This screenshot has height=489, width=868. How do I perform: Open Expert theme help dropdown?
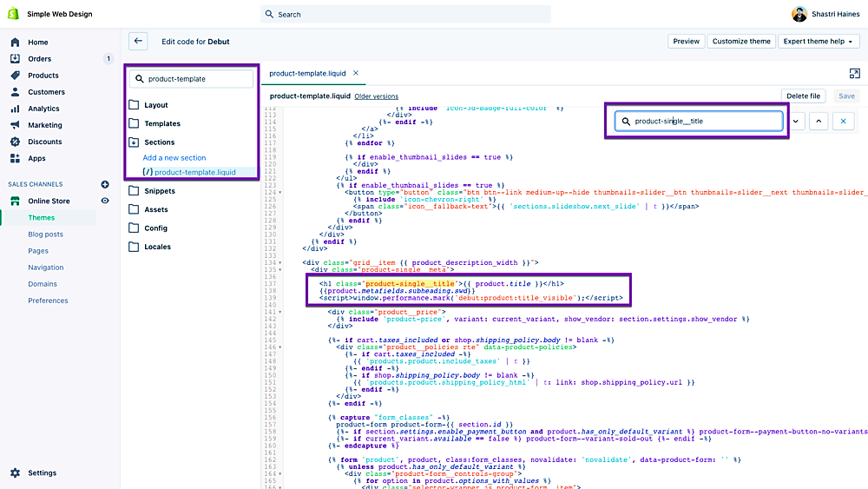[819, 41]
